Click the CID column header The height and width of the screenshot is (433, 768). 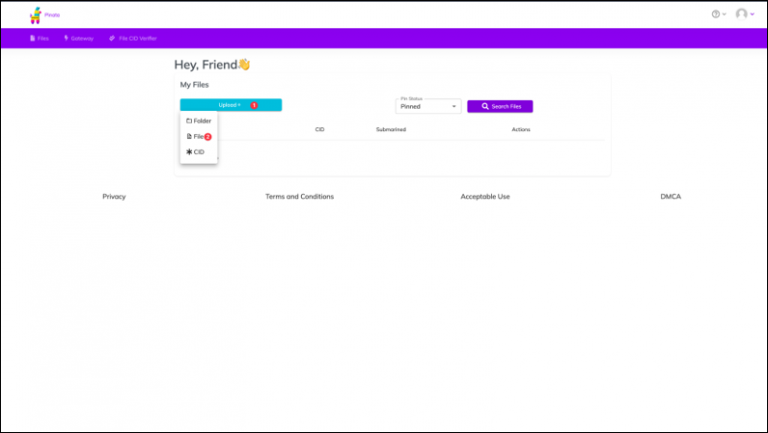pyautogui.click(x=319, y=129)
